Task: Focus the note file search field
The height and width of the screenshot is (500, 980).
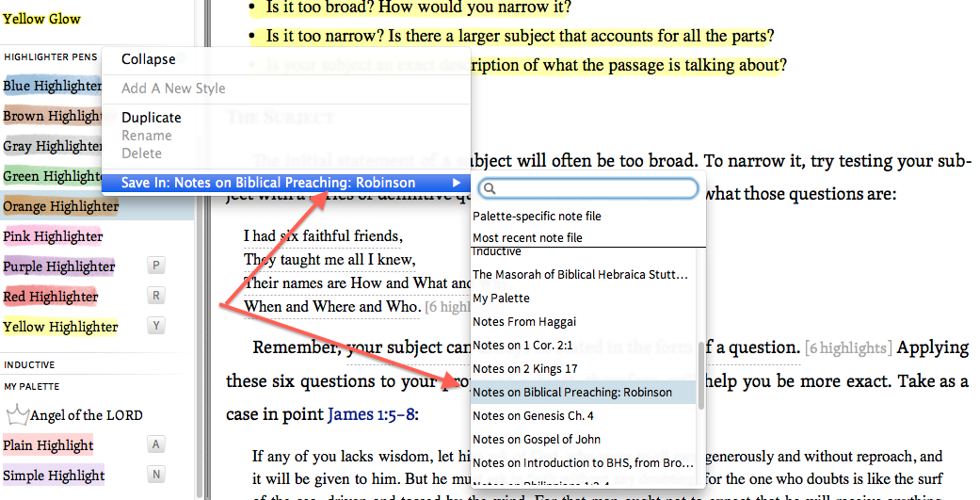Action: click(588, 188)
